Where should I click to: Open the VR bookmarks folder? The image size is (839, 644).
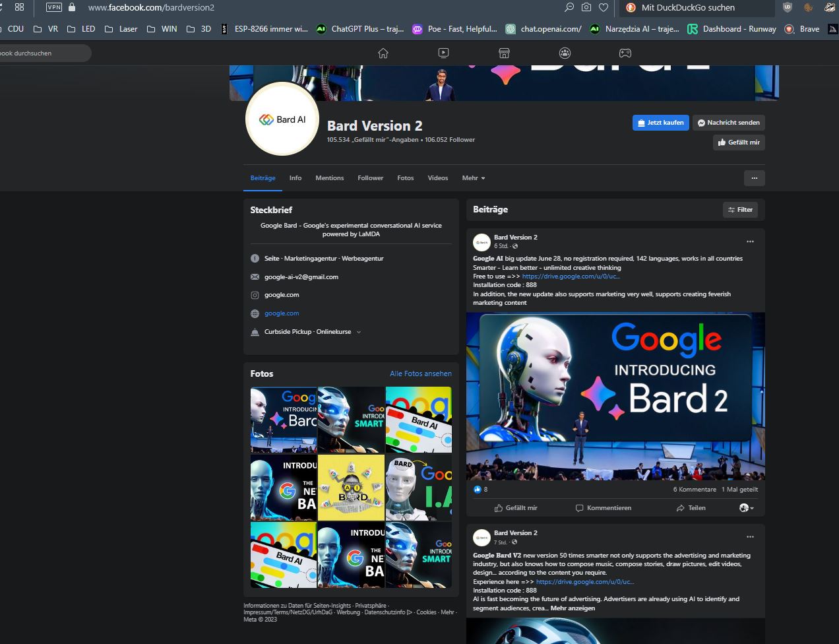coord(46,29)
